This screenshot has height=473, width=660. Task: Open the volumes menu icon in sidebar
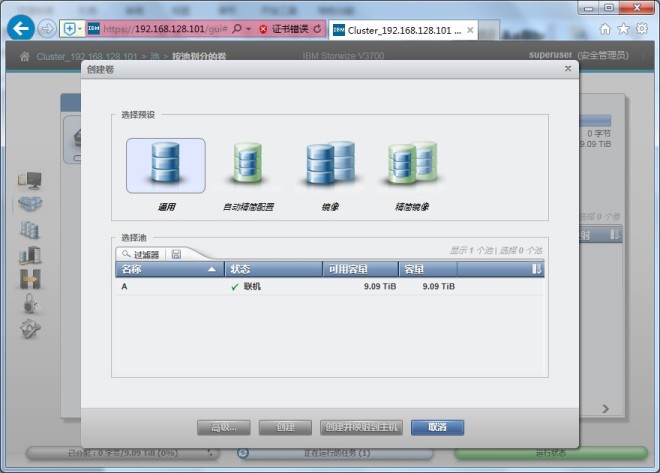(x=30, y=230)
